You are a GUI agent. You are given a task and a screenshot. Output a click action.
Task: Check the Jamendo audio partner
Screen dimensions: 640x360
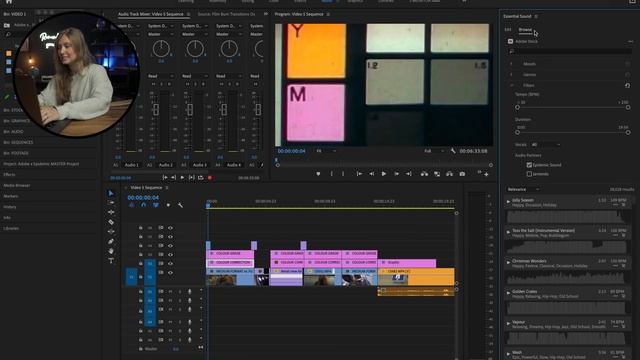coord(529,174)
